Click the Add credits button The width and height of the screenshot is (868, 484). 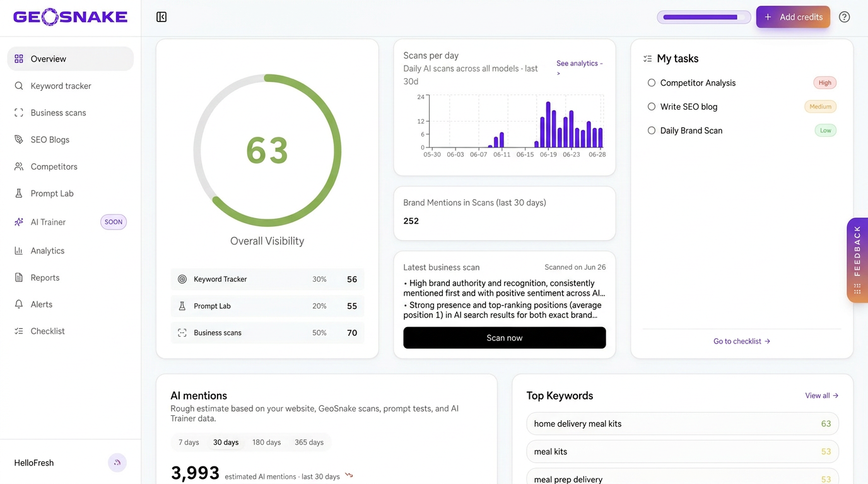pyautogui.click(x=793, y=17)
